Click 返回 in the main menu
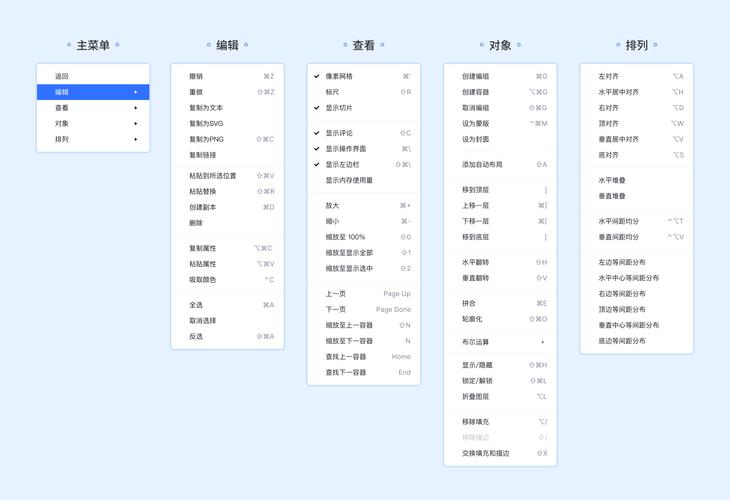Screen dimensions: 730x500 pyautogui.click(x=62, y=76)
